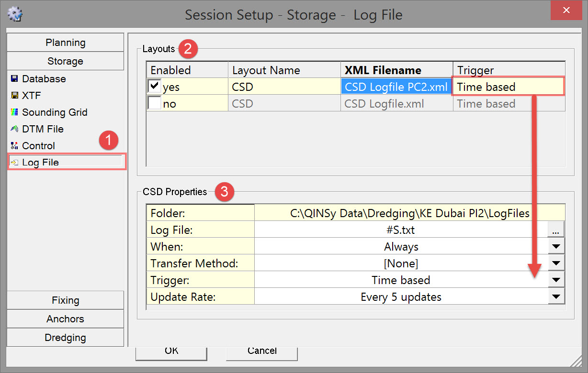The width and height of the screenshot is (588, 373).
Task: Enable the unchecked CSD Logfile.xml layout
Action: point(155,103)
